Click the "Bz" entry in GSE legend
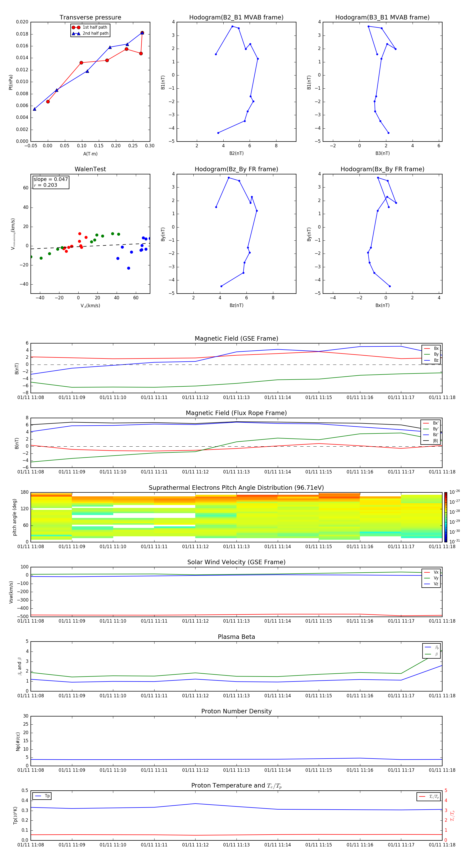Viewport: 473px width, 868px height. coord(431,360)
